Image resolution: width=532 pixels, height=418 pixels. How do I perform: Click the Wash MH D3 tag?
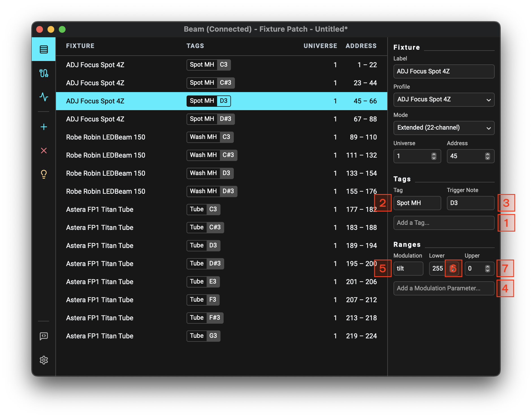(x=210, y=173)
